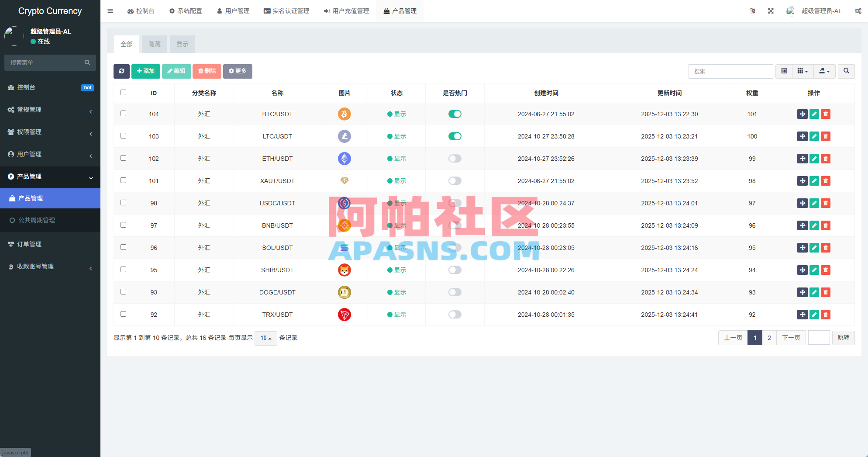The width and height of the screenshot is (868, 457).
Task: Expand 权限管理 sidebar menu
Action: pos(50,132)
